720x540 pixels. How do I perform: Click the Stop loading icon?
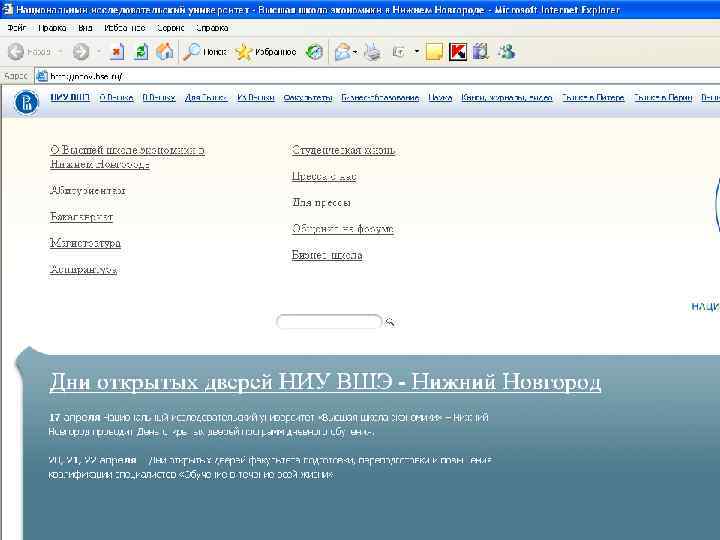coord(117,51)
